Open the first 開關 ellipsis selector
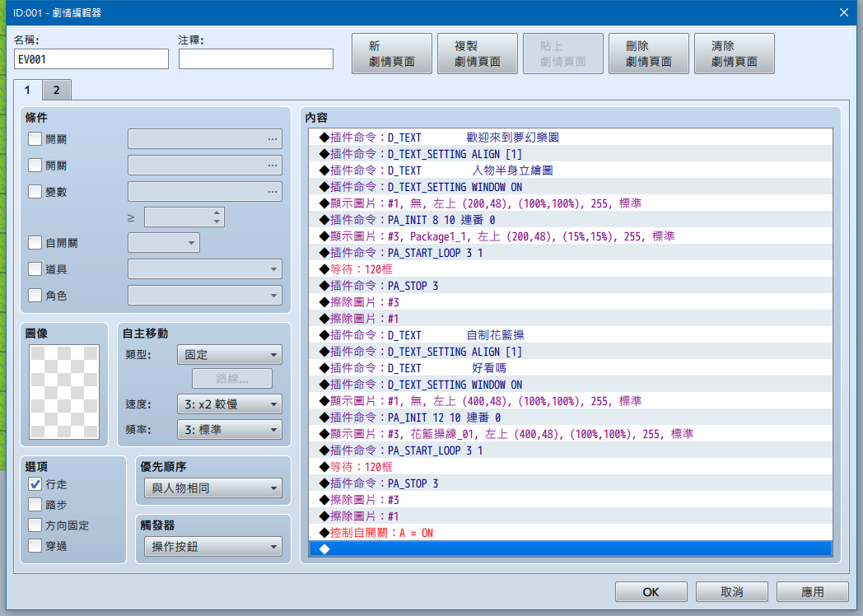This screenshot has width=863, height=616. point(205,139)
